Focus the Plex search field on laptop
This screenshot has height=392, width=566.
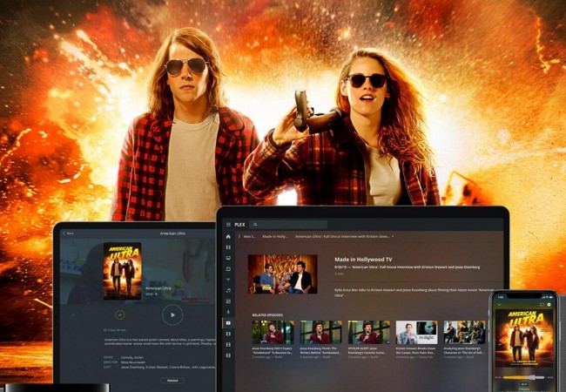[288, 225]
